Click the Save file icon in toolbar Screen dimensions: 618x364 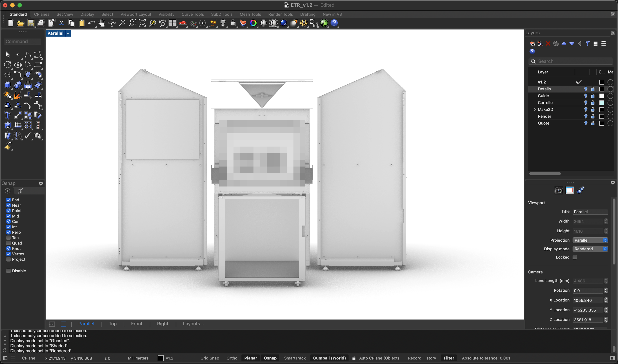point(31,23)
